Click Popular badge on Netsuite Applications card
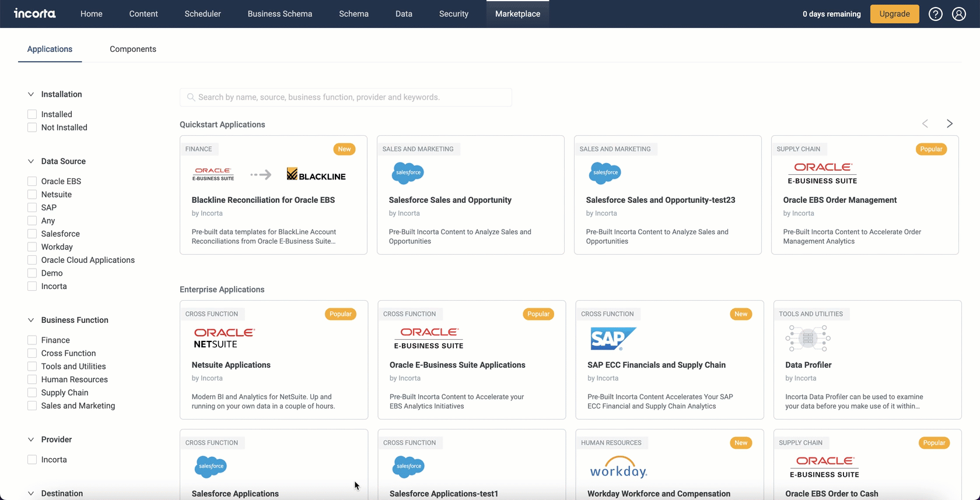This screenshot has height=500, width=980. [x=340, y=314]
